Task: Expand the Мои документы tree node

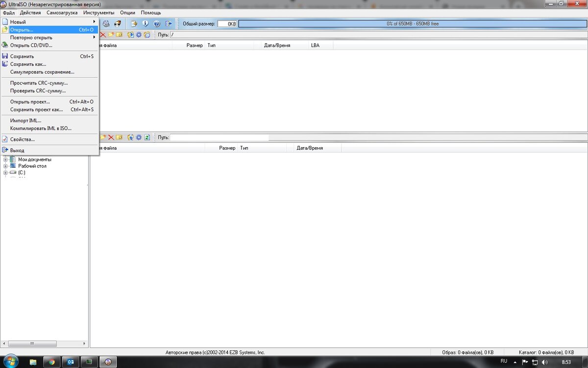Action: pos(6,159)
